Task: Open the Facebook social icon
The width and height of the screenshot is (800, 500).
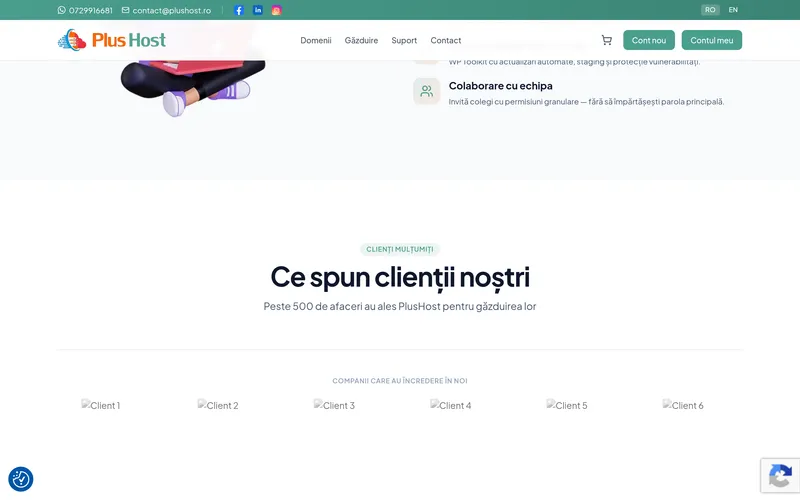Action: (x=239, y=10)
